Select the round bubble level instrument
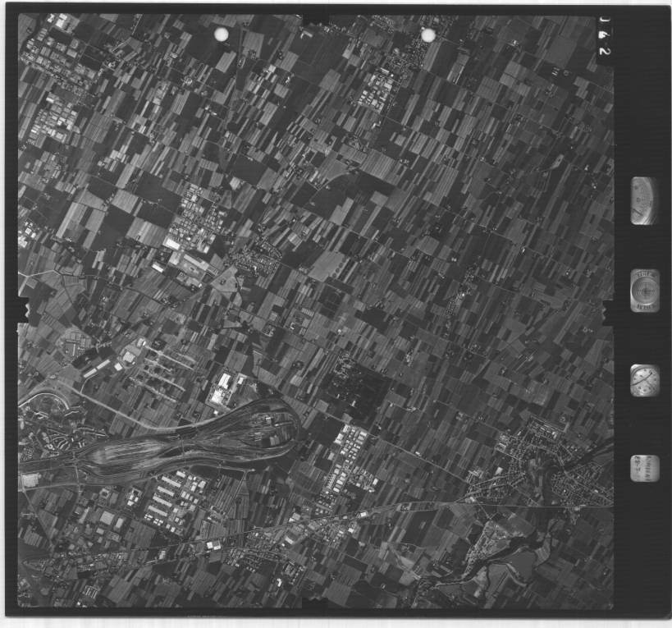Viewport: 672px width, 628px height. pos(644,291)
